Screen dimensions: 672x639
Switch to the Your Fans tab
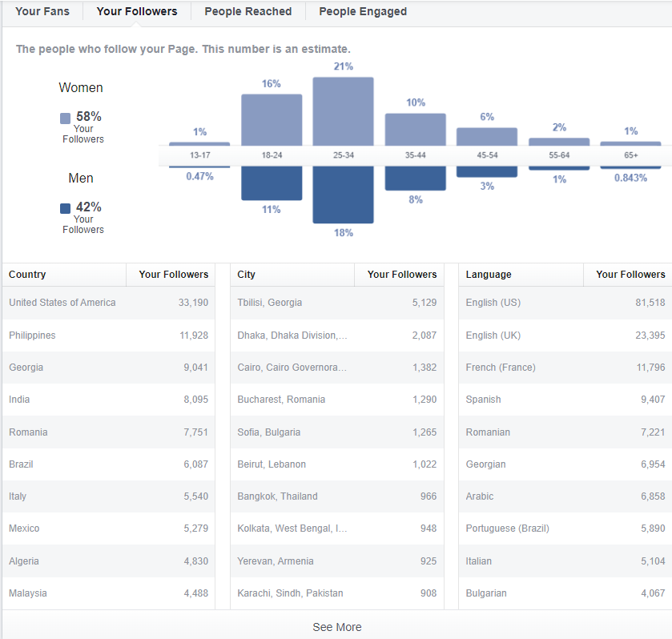pos(42,11)
